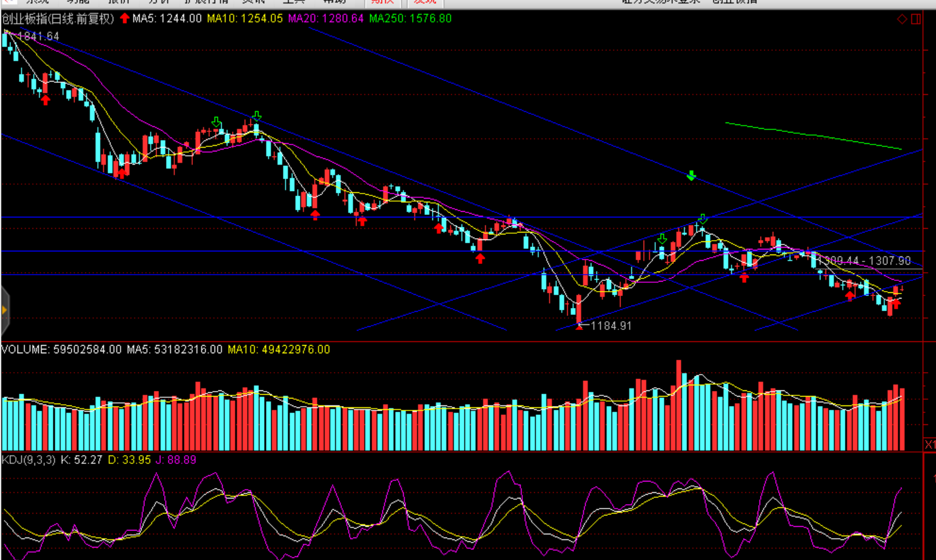Click the red up arrow at 1184.91 low
Viewport: 936px width, 560px height.
pos(579,326)
